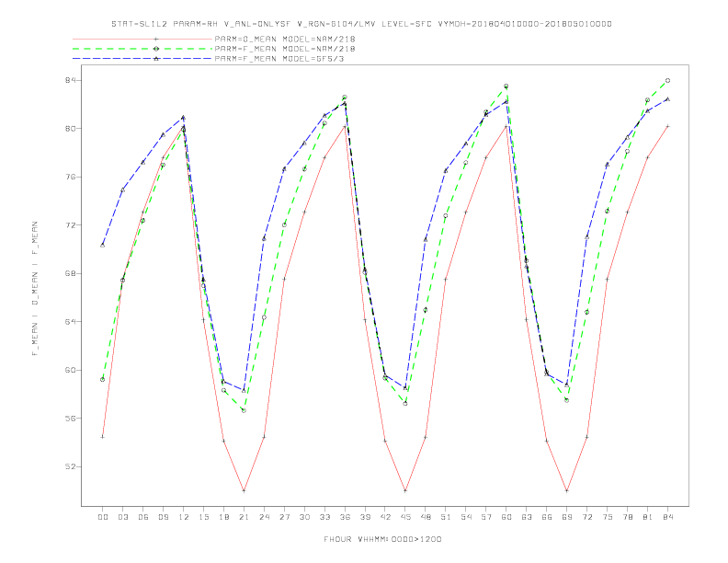Click the x-axis title FHOUR VHHMM:0000>1200
This screenshot has width=728, height=563.
[x=382, y=539]
